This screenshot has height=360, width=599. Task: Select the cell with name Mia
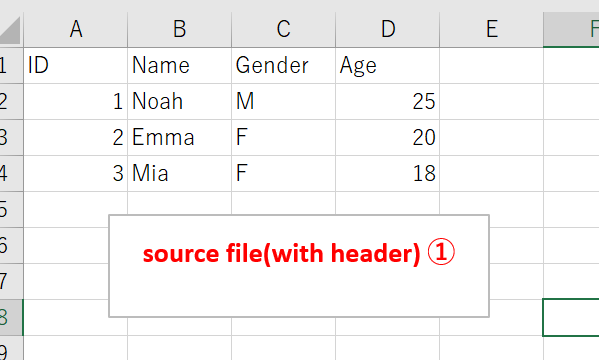180,173
